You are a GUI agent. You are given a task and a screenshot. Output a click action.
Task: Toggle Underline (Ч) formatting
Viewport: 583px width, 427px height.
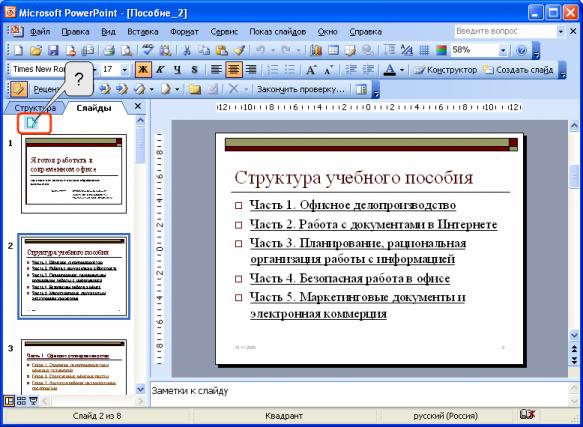pos(177,70)
